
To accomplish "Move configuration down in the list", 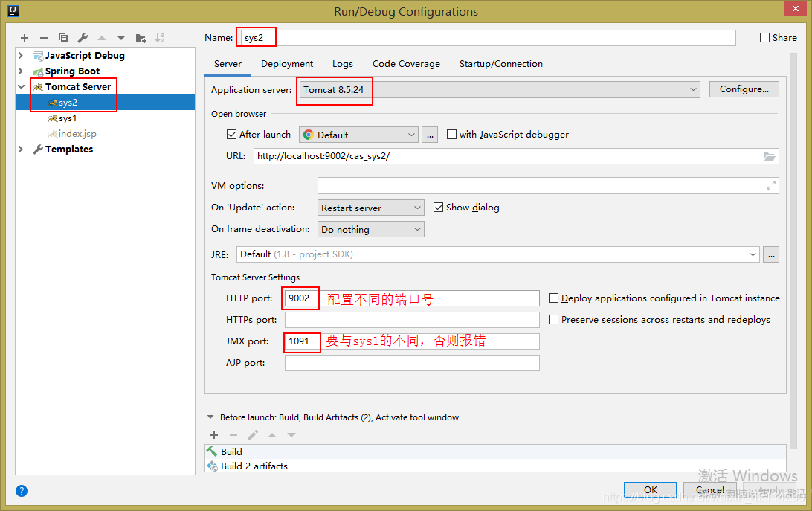I will pyautogui.click(x=121, y=38).
